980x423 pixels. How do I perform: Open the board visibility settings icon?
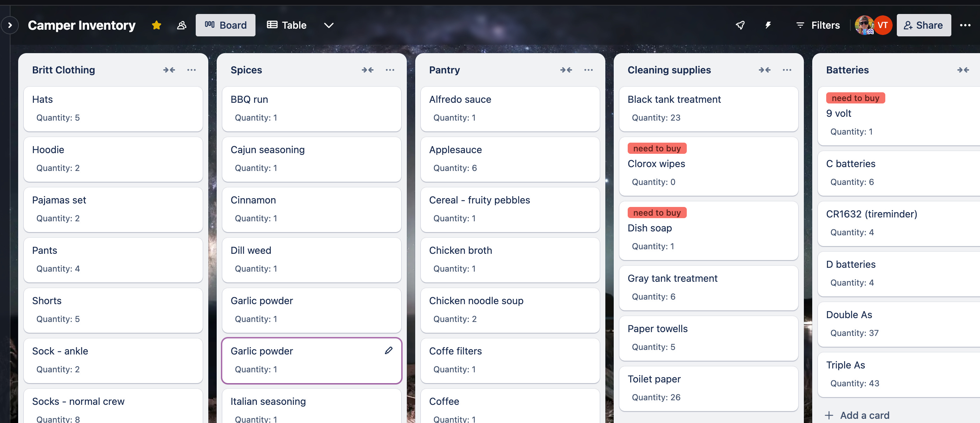click(181, 25)
